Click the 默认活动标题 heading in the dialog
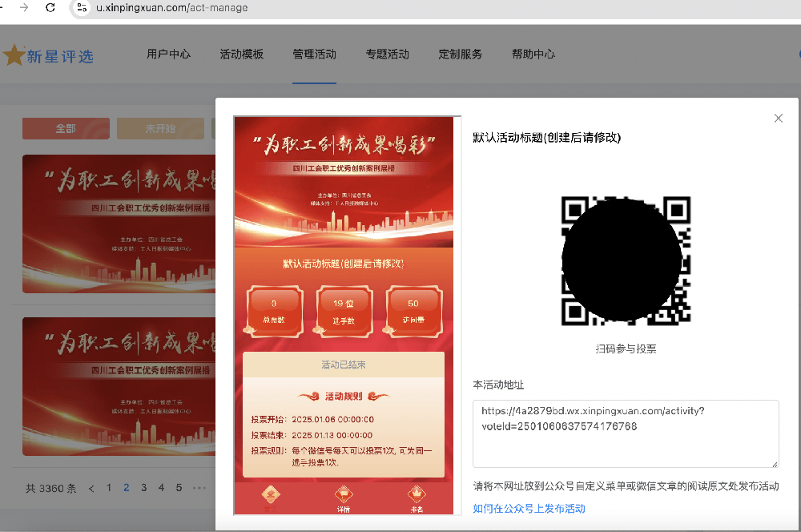This screenshot has height=532, width=801. pos(546,138)
